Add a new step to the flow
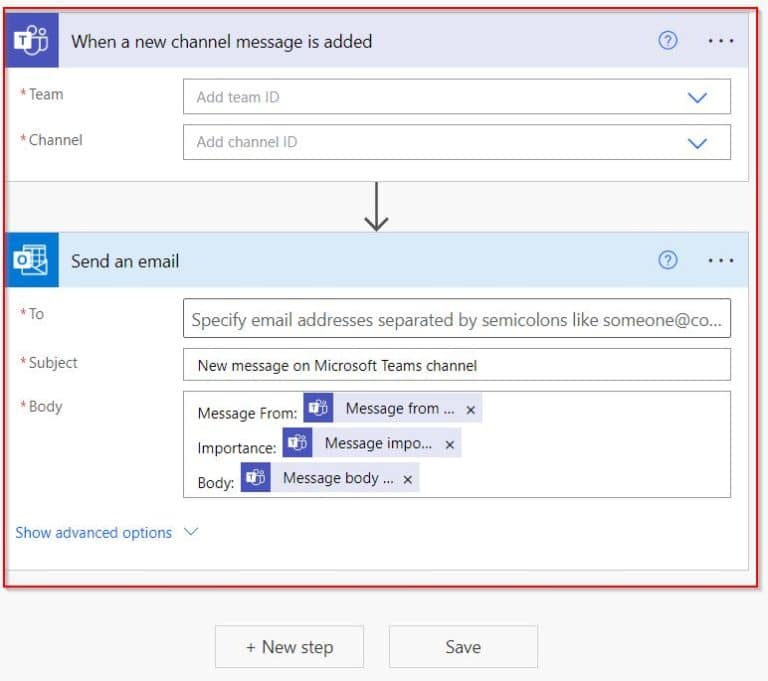This screenshot has width=768, height=681. [289, 647]
